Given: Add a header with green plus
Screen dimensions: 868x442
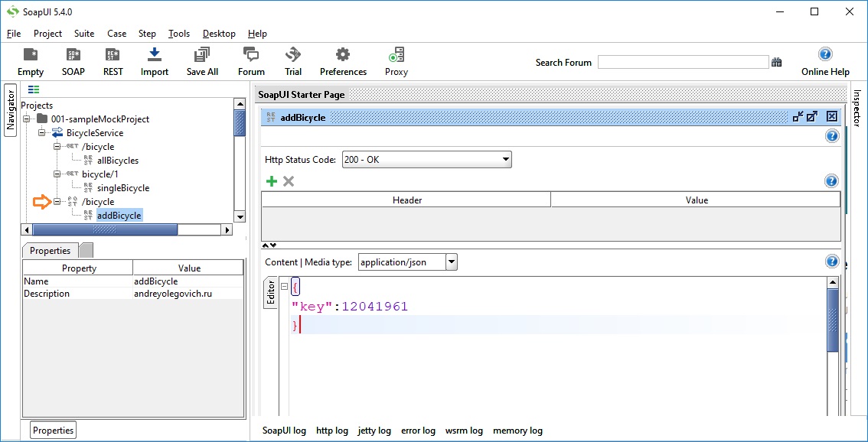Looking at the screenshot, I should pyautogui.click(x=271, y=181).
